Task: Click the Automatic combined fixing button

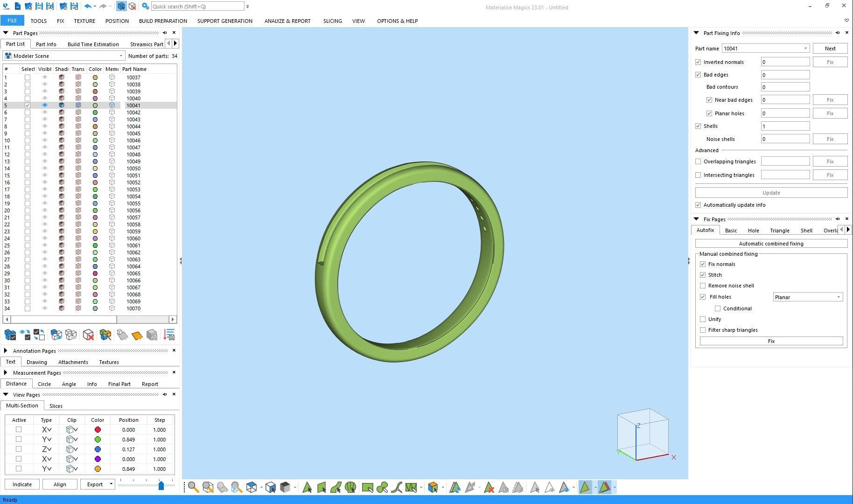Action: point(771,244)
